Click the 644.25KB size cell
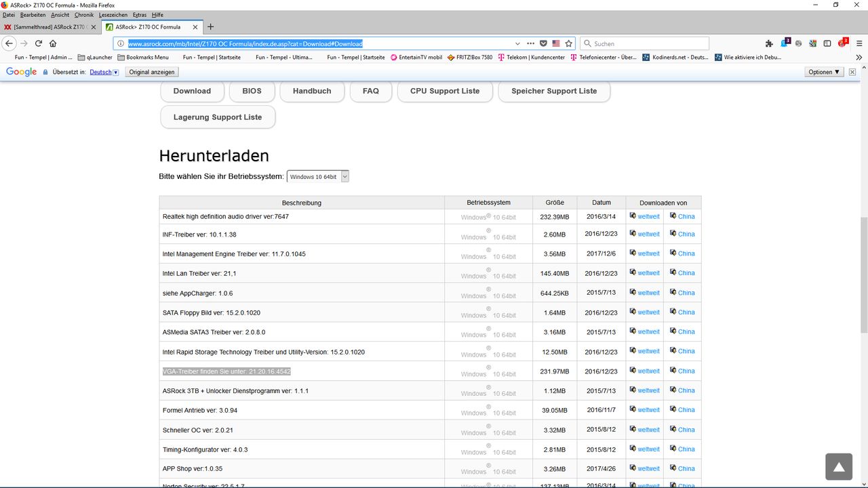This screenshot has height=488, width=868. (556, 293)
